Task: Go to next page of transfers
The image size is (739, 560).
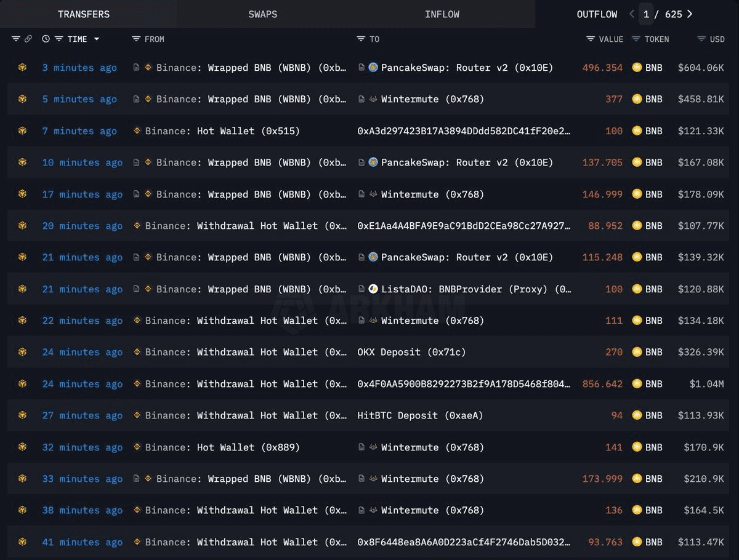Action: click(690, 14)
